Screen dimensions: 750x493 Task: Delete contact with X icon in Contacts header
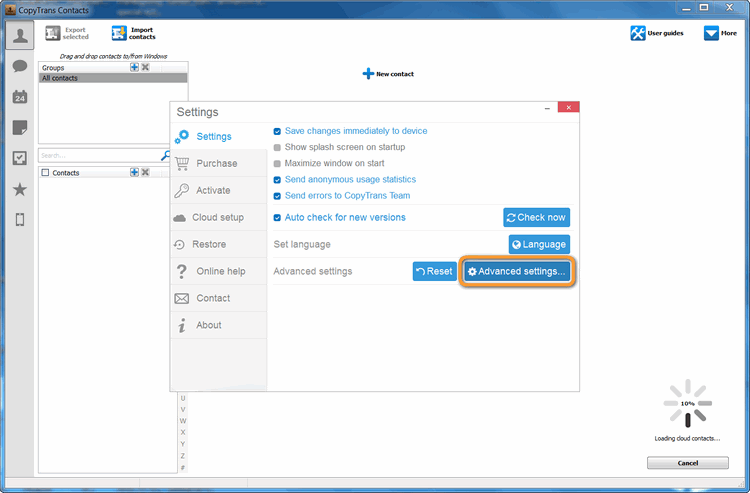145,172
